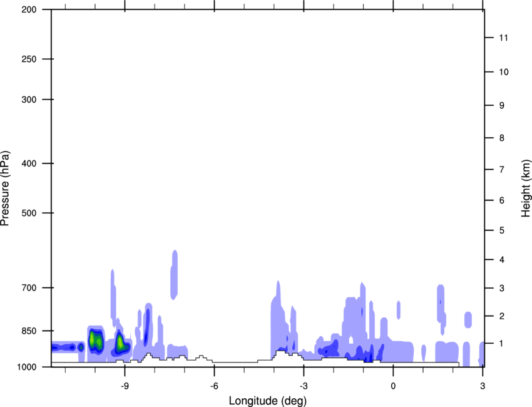Click the 'Height (km)' axis title
This screenshot has width=532, height=407.
pos(526,188)
